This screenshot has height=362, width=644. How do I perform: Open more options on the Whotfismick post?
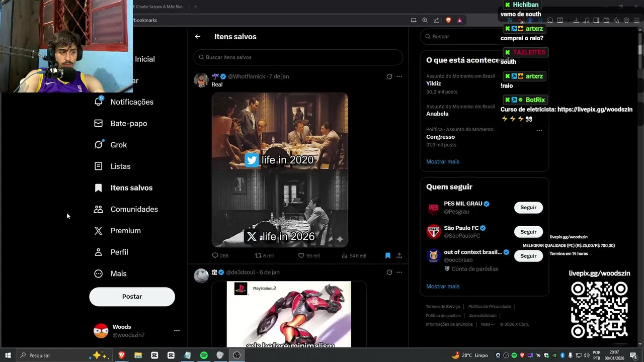[x=399, y=76]
